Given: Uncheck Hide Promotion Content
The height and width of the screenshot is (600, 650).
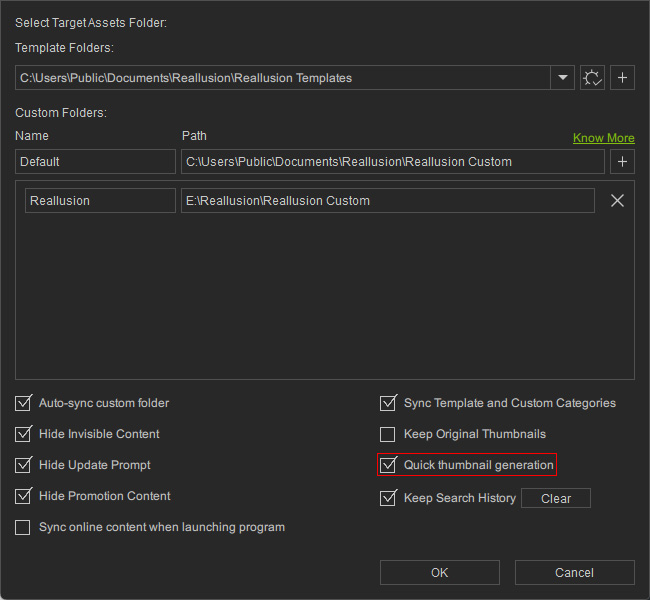Looking at the screenshot, I should (x=23, y=496).
